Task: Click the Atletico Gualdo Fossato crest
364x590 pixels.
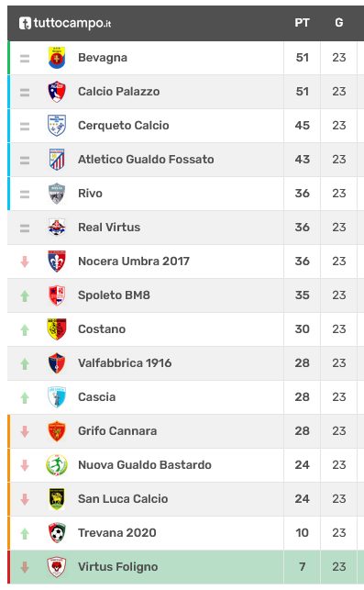Action: click(57, 159)
